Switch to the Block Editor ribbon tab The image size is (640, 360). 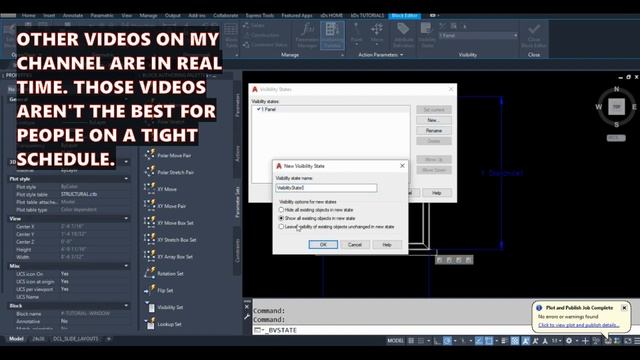pos(404,16)
